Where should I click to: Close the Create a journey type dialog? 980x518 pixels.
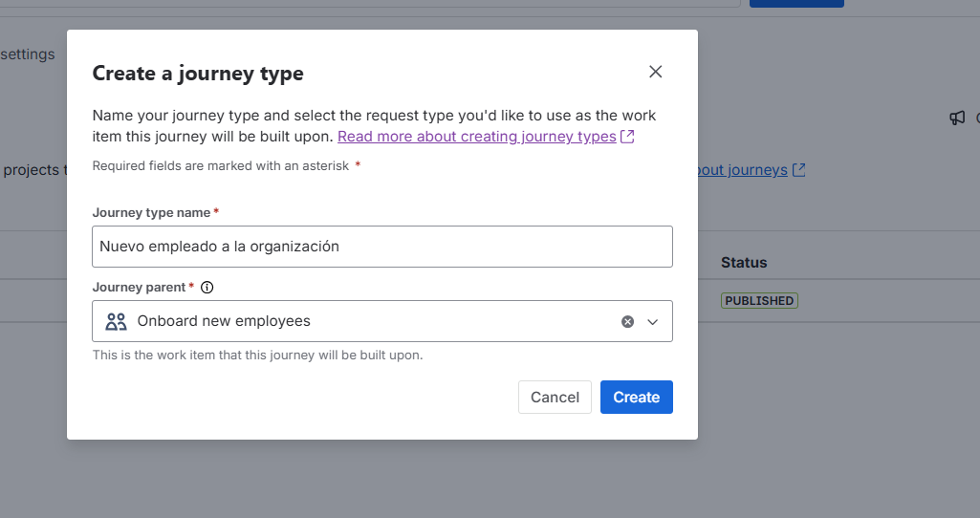click(x=655, y=72)
